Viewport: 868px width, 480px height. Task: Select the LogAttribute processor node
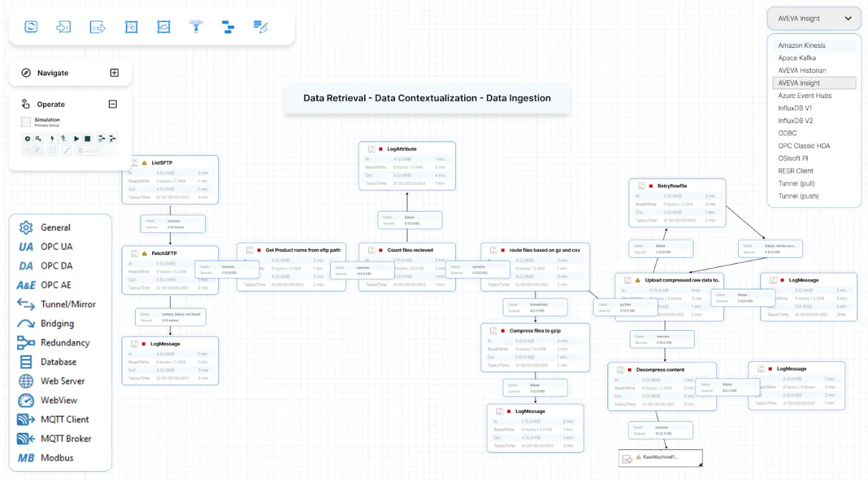407,166
